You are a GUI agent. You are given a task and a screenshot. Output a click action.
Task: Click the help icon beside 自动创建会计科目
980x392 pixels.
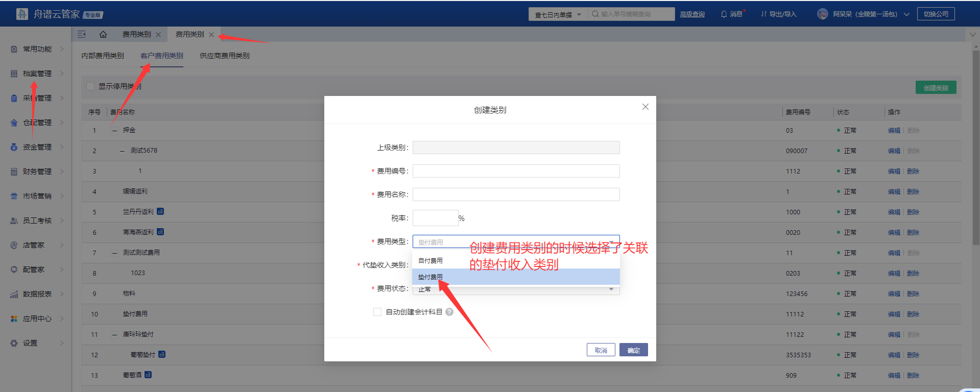point(449,312)
